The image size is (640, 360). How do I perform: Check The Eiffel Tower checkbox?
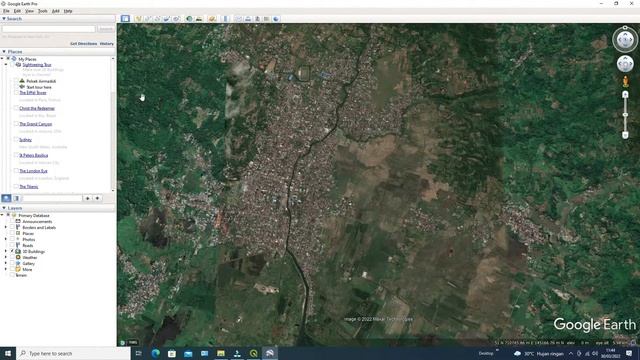(16, 93)
